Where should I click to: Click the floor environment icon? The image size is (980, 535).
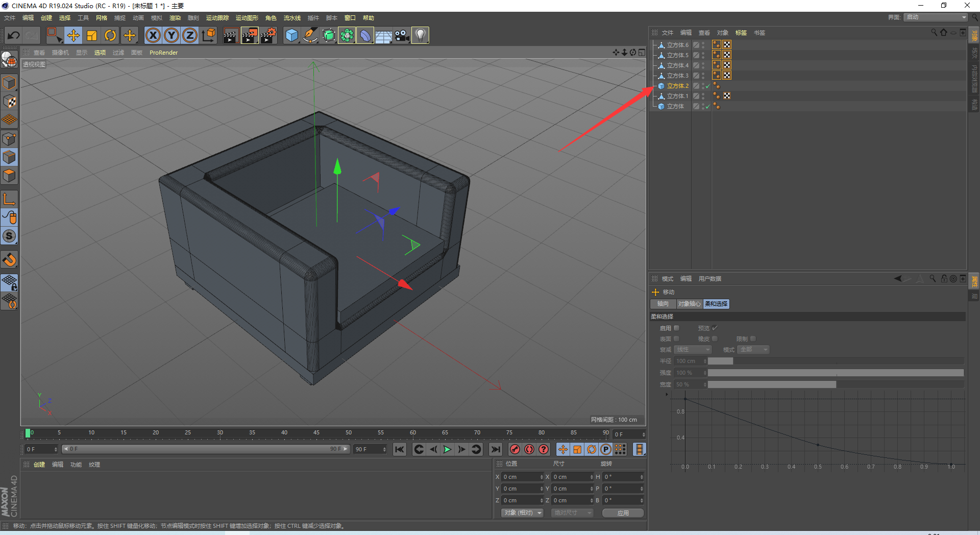384,35
